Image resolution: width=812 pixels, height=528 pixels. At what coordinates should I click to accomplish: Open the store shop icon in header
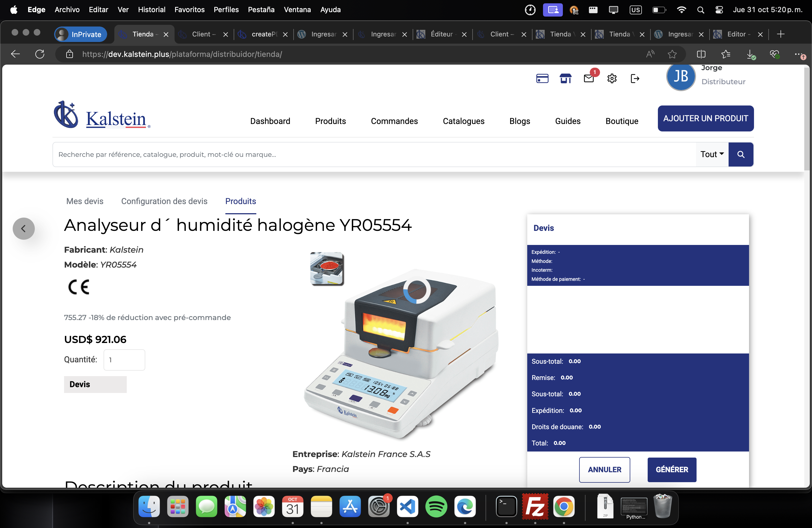coord(565,78)
